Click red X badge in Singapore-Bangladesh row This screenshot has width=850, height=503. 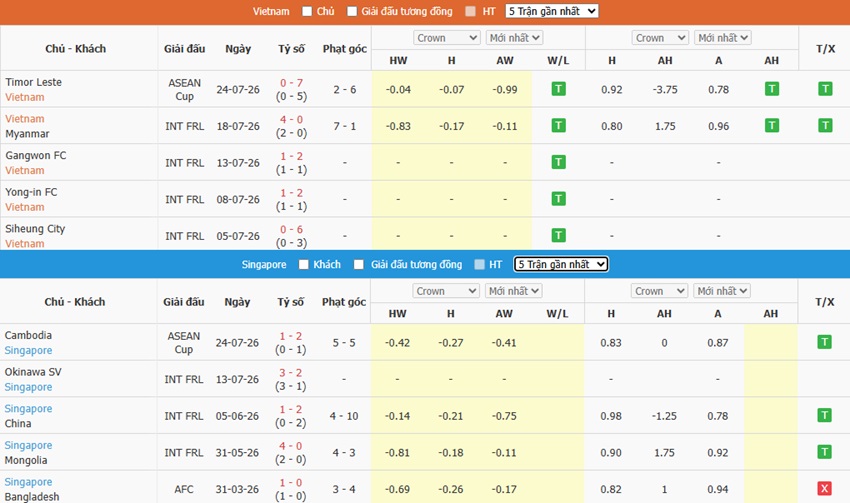825,488
